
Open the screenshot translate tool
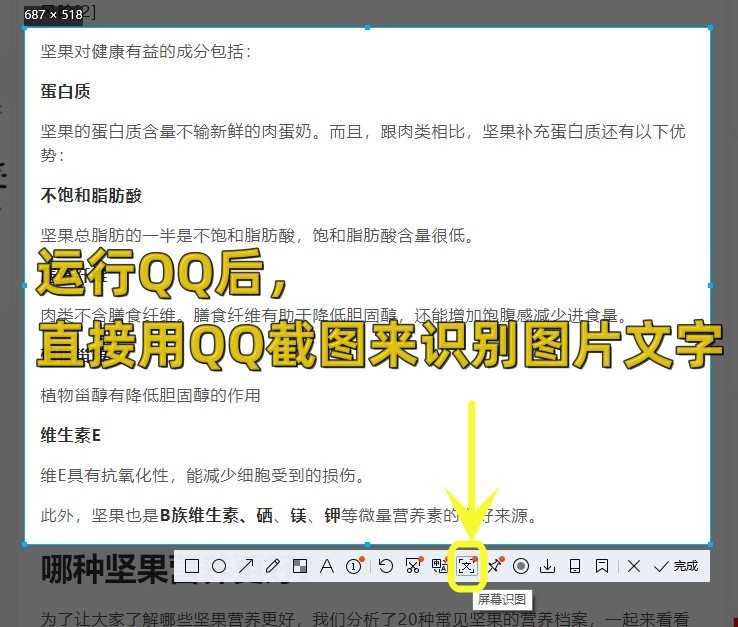(x=440, y=566)
